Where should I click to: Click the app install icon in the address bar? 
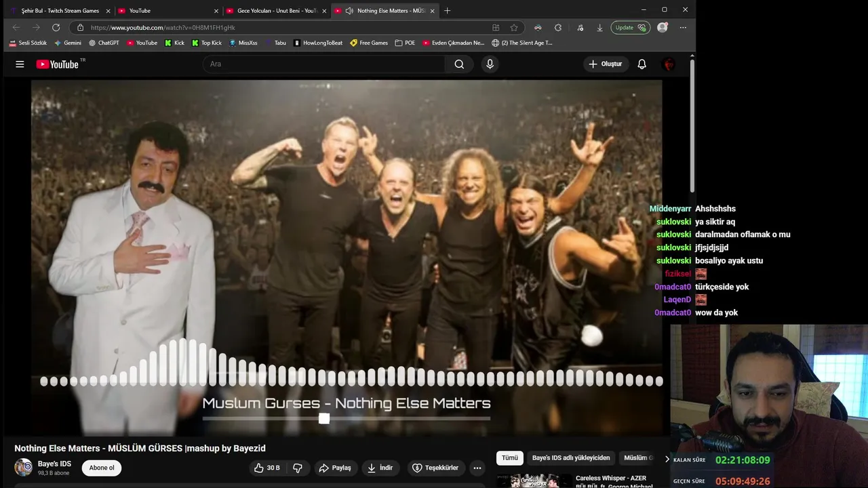coord(496,28)
